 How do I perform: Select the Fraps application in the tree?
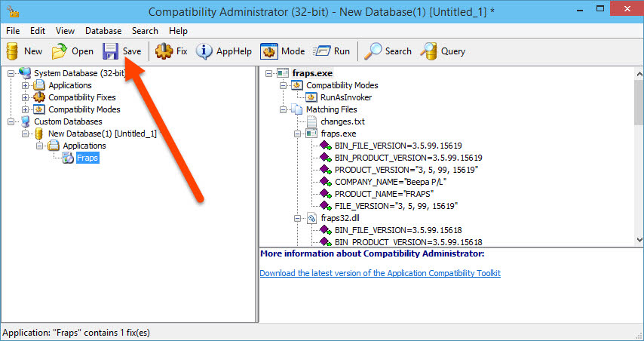87,158
